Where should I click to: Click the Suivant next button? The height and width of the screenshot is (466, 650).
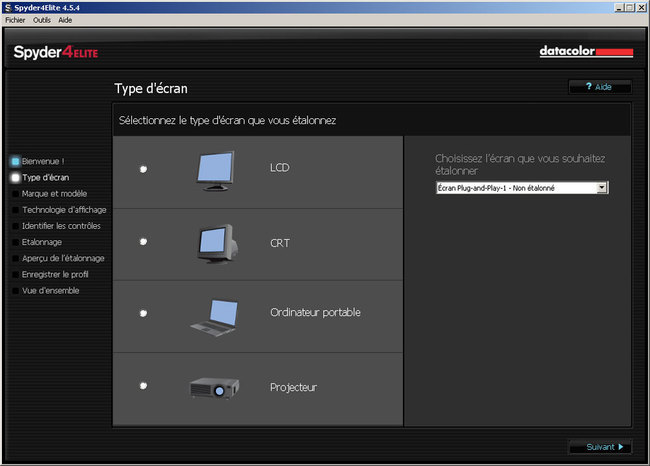point(600,447)
